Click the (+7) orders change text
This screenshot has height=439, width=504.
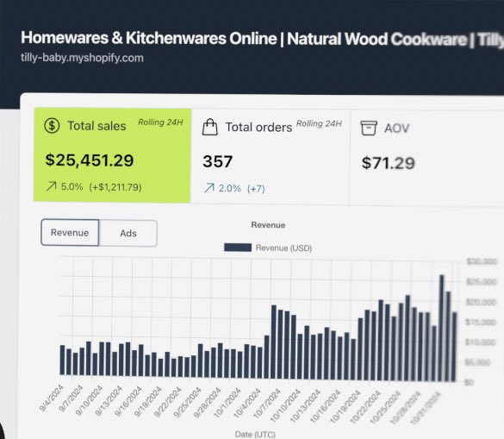coord(256,189)
